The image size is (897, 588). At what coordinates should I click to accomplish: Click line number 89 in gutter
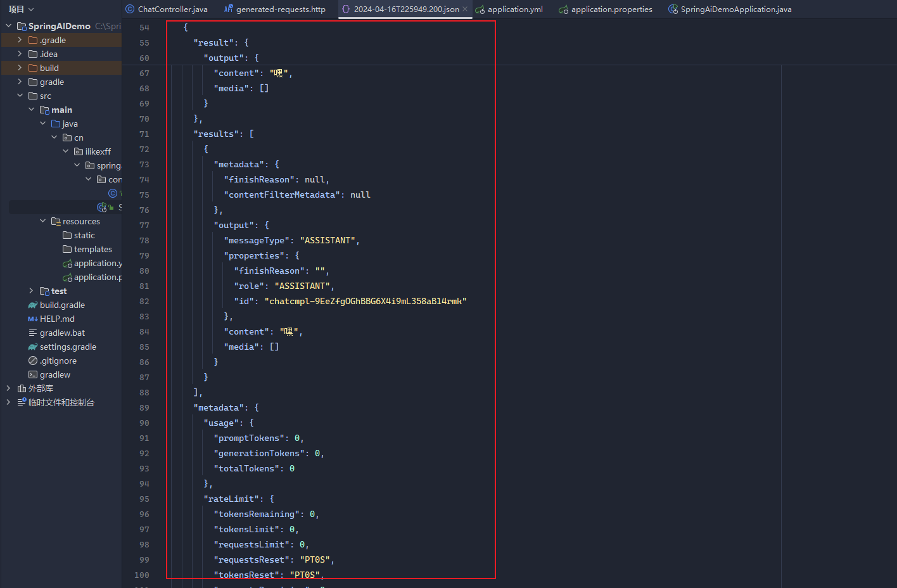tap(144, 407)
